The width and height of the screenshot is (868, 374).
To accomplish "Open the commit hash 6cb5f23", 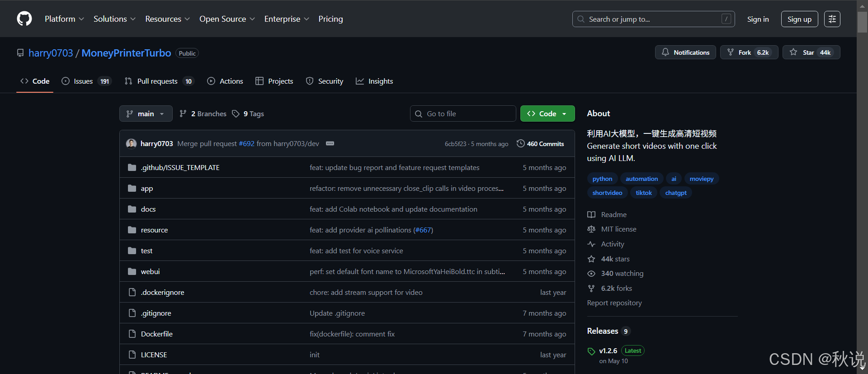I will point(455,144).
